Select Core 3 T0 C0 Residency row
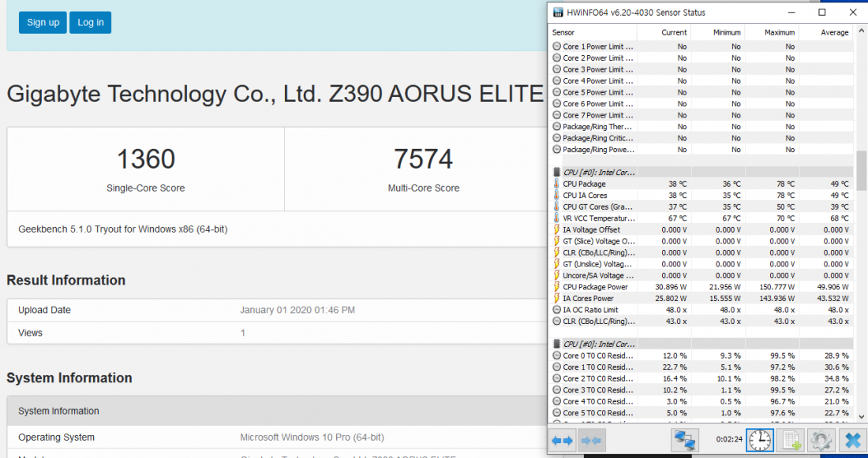This screenshot has width=868, height=458. pyautogui.click(x=701, y=390)
